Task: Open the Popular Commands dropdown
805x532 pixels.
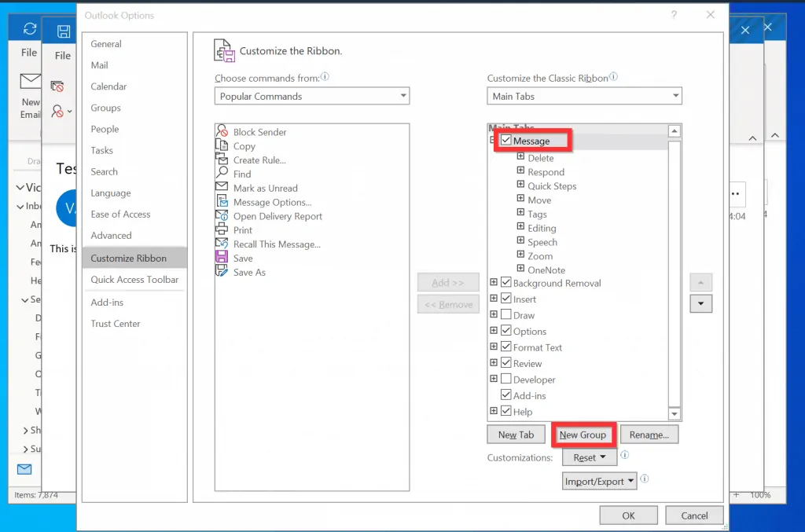Action: (x=311, y=96)
